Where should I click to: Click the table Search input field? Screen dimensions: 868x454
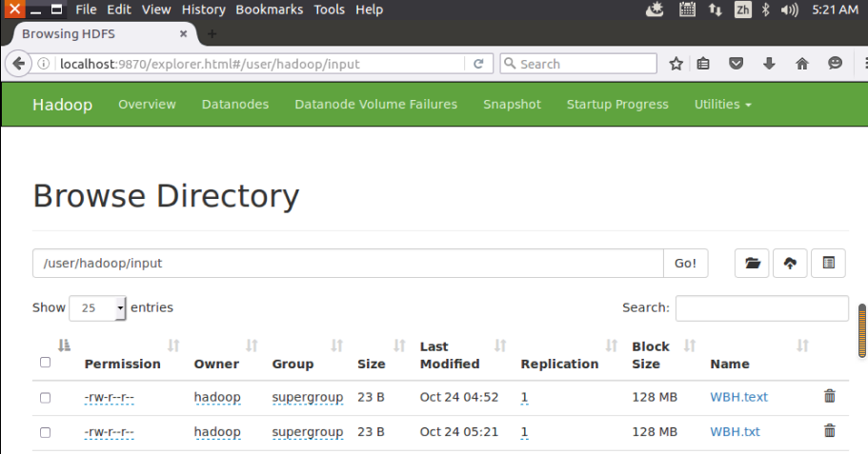click(x=761, y=308)
